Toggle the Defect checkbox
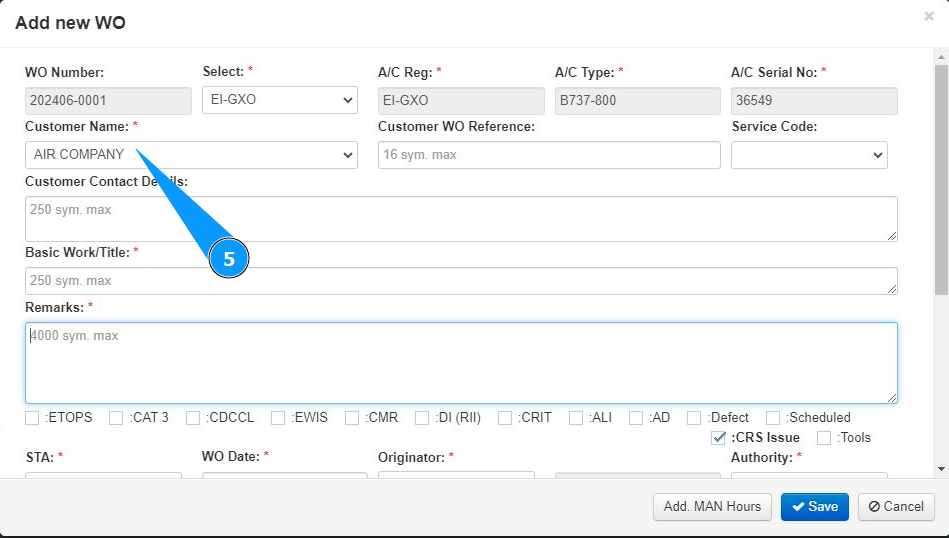949x538 pixels. pyautogui.click(x=694, y=418)
